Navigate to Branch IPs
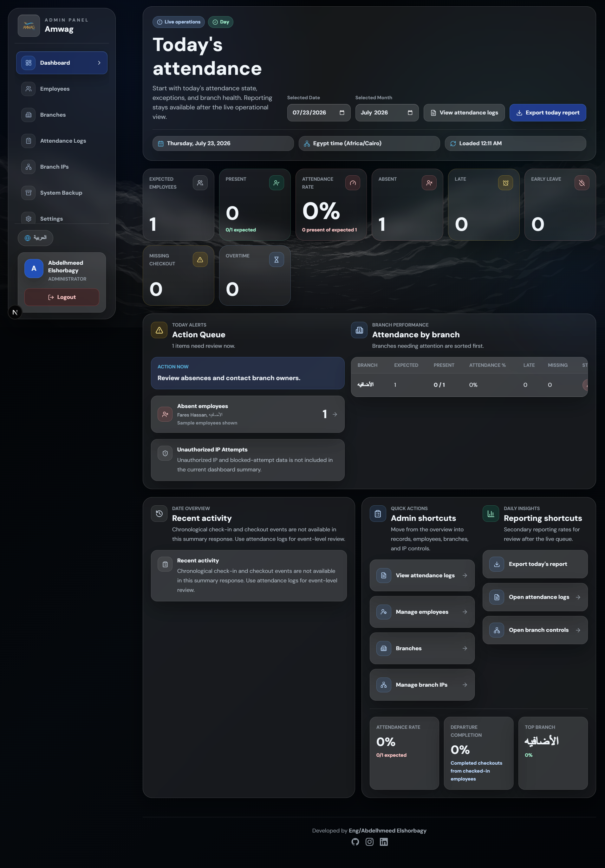Screen dimensions: 605x868 pyautogui.click(x=62, y=167)
